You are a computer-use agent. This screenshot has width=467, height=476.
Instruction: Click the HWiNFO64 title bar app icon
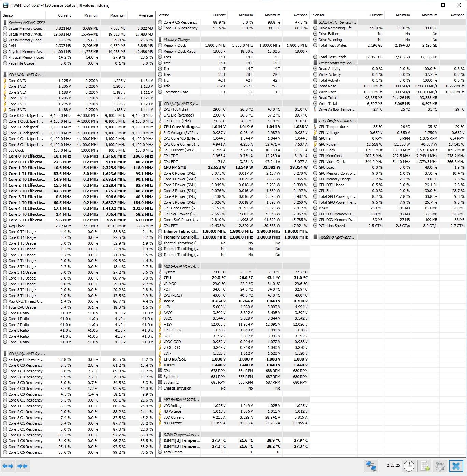pyautogui.click(x=6, y=5)
